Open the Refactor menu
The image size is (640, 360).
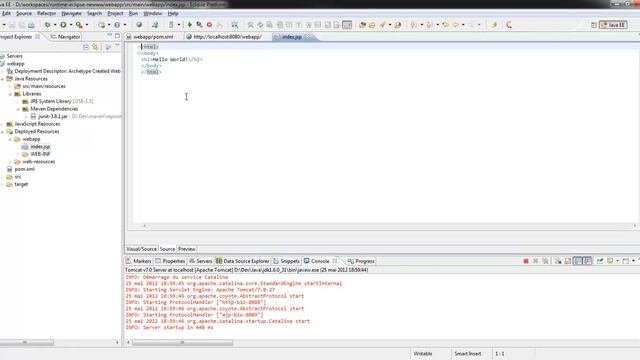click(46, 13)
